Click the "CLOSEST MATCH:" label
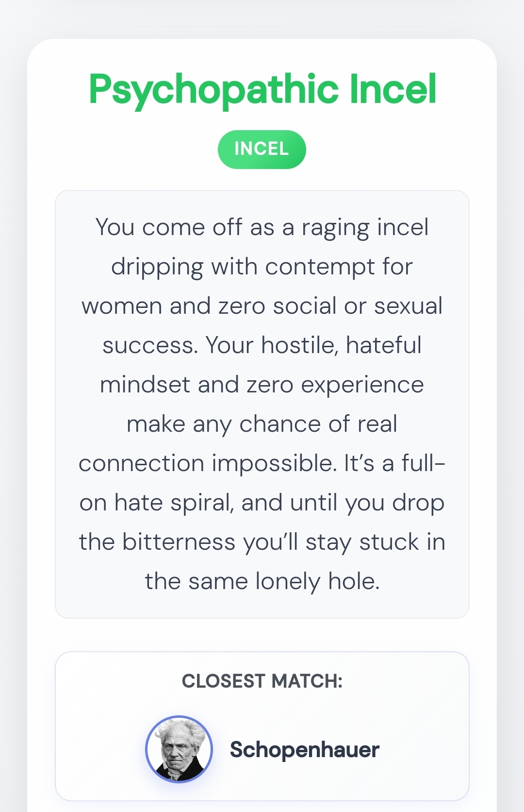The width and height of the screenshot is (524, 812). 262,681
